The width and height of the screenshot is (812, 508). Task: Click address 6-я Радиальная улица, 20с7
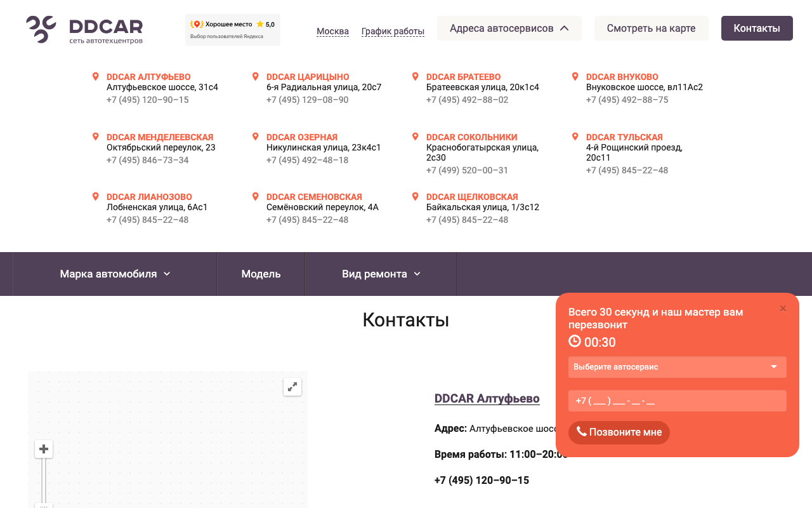pos(324,87)
